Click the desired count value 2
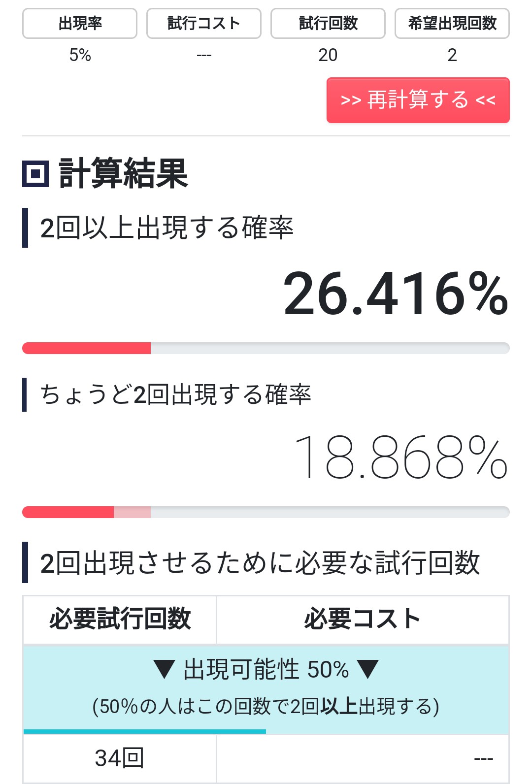 pos(452,55)
